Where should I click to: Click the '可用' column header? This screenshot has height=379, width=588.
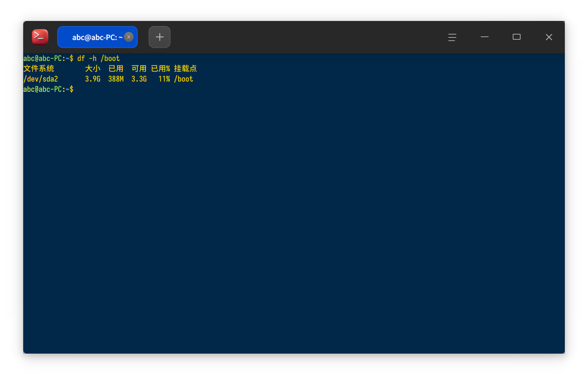click(x=139, y=69)
